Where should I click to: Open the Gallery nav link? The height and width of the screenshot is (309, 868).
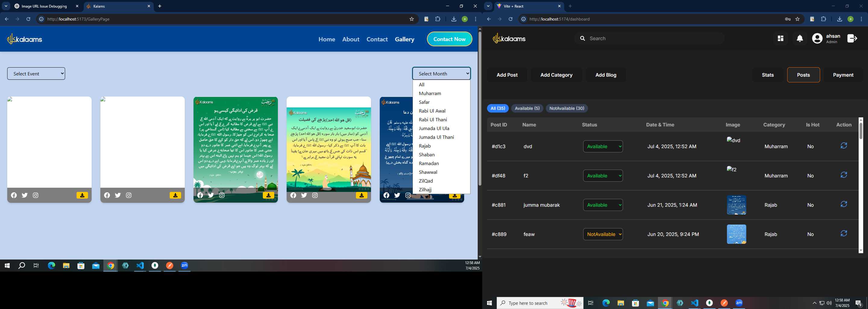405,40
